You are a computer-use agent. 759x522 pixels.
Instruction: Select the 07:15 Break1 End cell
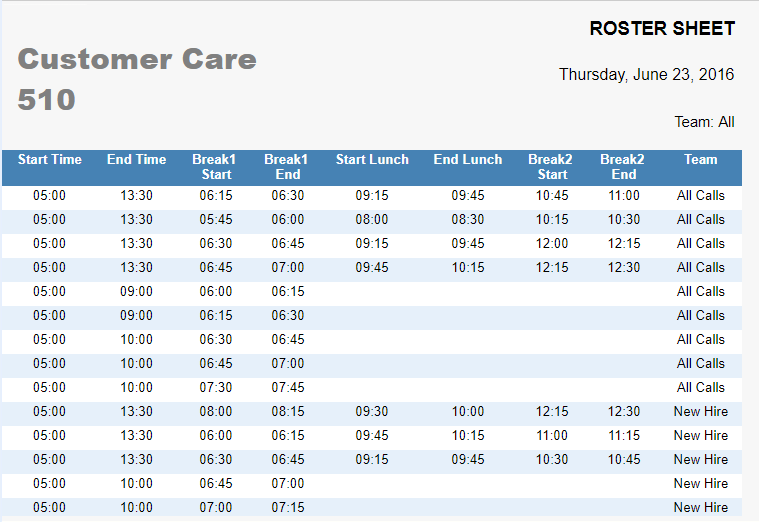(x=288, y=508)
